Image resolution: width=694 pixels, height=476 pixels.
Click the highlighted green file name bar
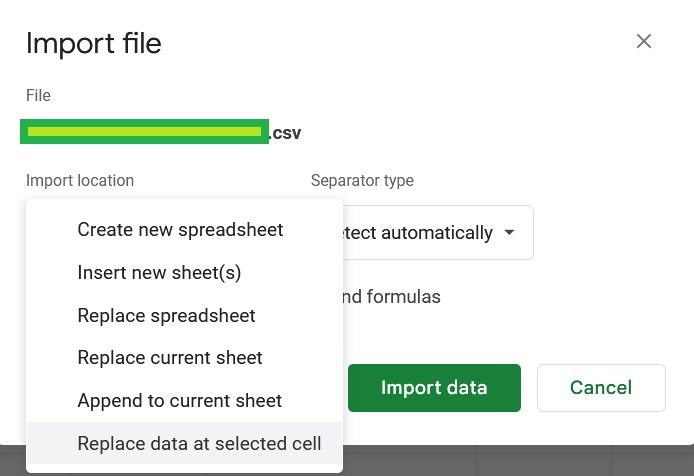point(144,132)
